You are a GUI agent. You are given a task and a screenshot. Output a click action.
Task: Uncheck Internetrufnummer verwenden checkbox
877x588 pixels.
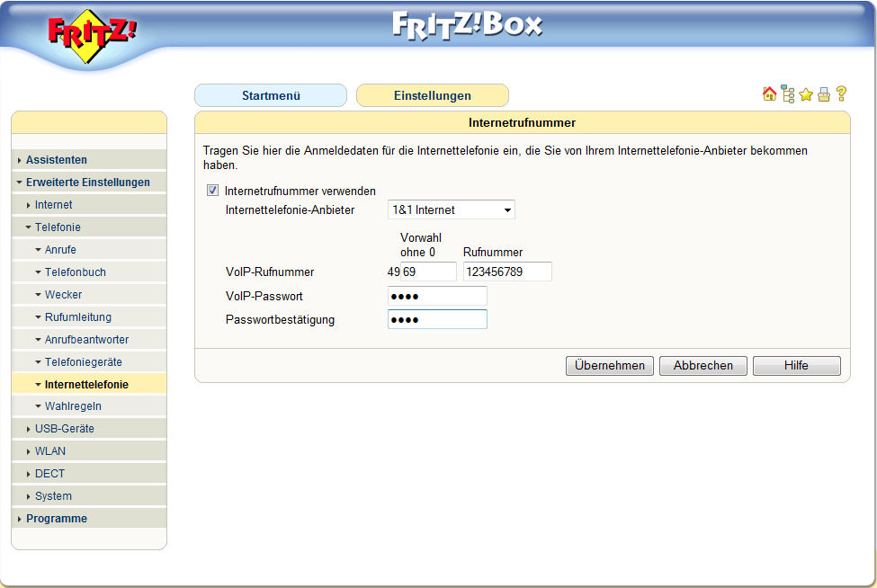[x=212, y=191]
